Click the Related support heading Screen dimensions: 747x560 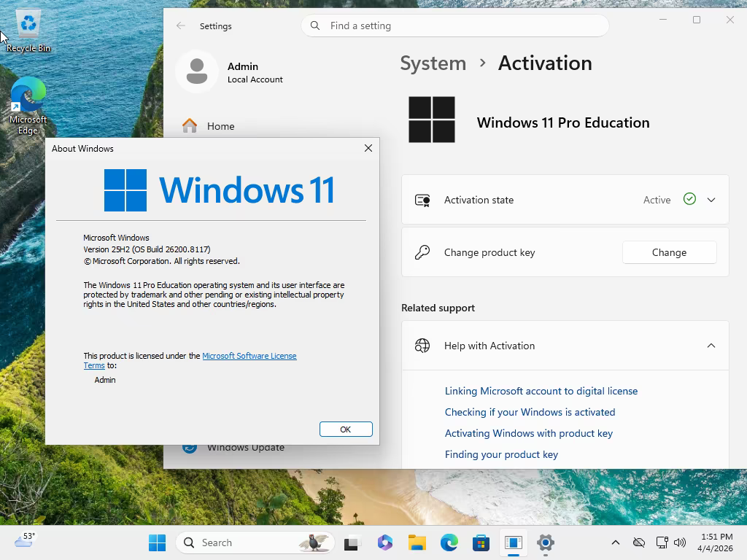coord(438,308)
